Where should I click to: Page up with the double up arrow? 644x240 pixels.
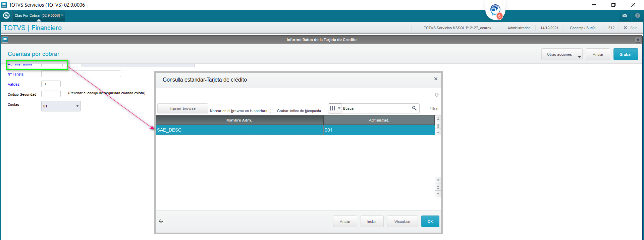pos(438,126)
